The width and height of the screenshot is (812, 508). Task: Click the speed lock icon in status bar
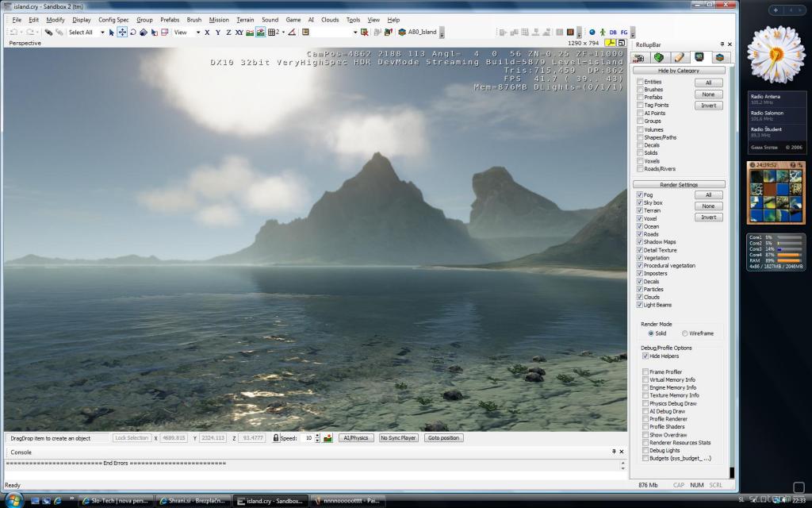(x=276, y=438)
